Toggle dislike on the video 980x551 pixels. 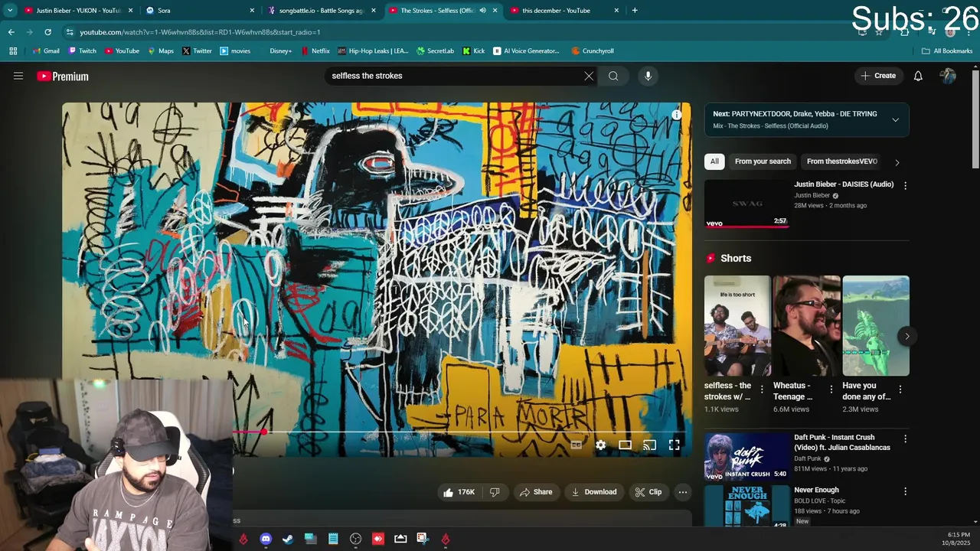pos(495,492)
